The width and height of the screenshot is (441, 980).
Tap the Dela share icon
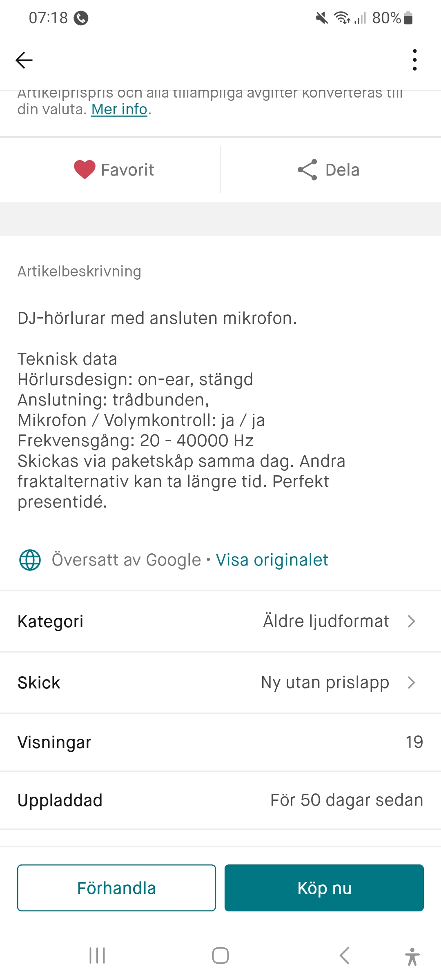[307, 169]
